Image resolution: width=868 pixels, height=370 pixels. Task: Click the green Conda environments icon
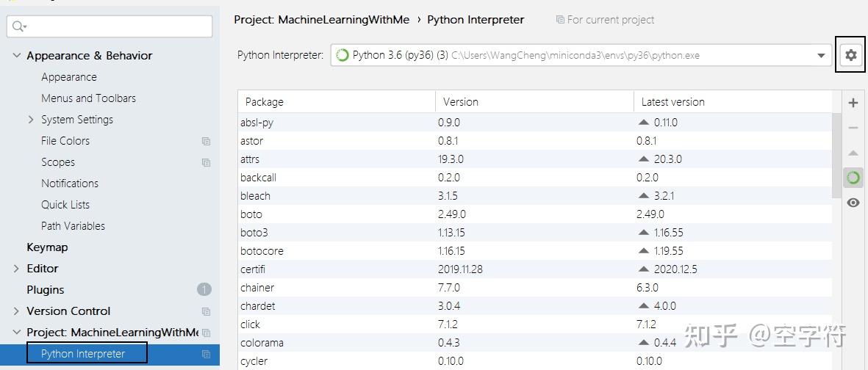click(853, 178)
